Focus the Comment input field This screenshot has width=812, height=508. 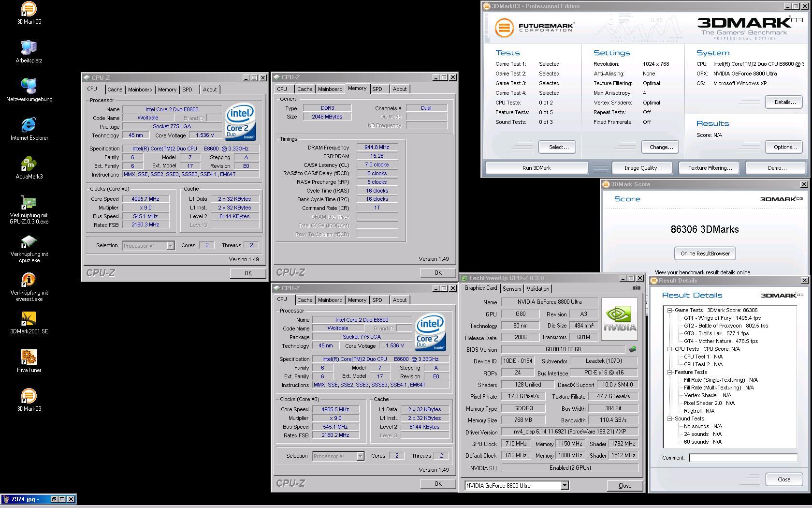[743, 458]
